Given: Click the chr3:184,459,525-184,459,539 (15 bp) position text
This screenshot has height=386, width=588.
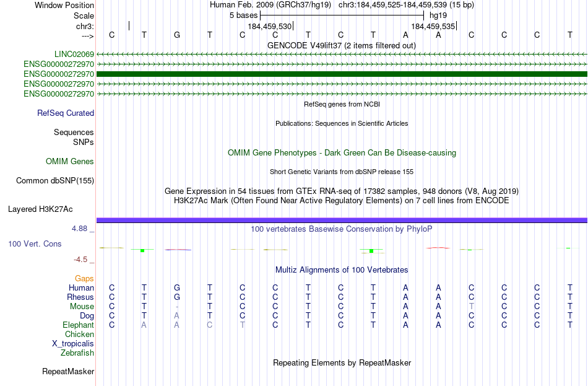Looking at the screenshot, I should 406,5.
